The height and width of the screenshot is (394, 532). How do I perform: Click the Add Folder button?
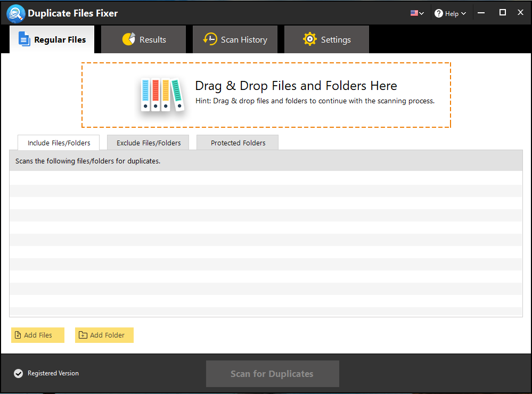pyautogui.click(x=104, y=335)
